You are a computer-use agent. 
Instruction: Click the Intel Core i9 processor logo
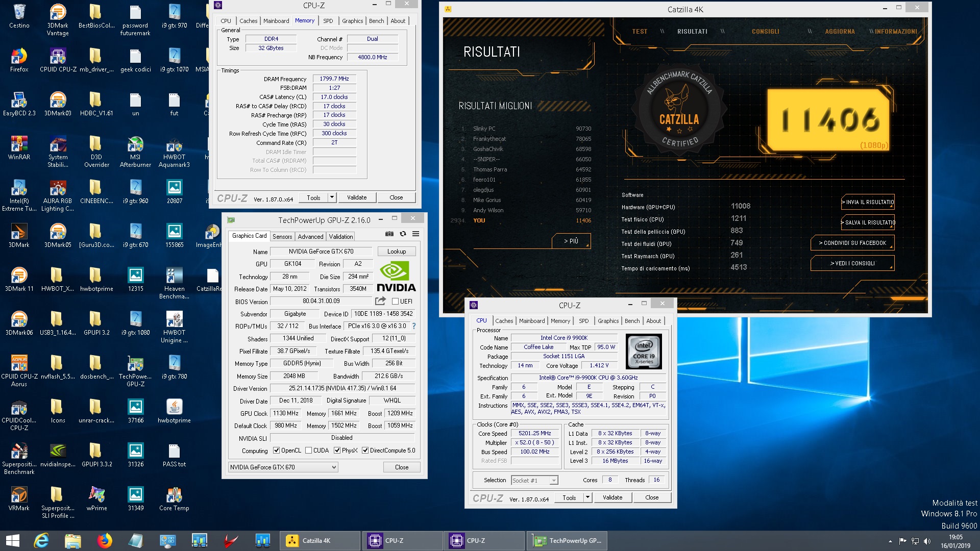click(x=644, y=352)
